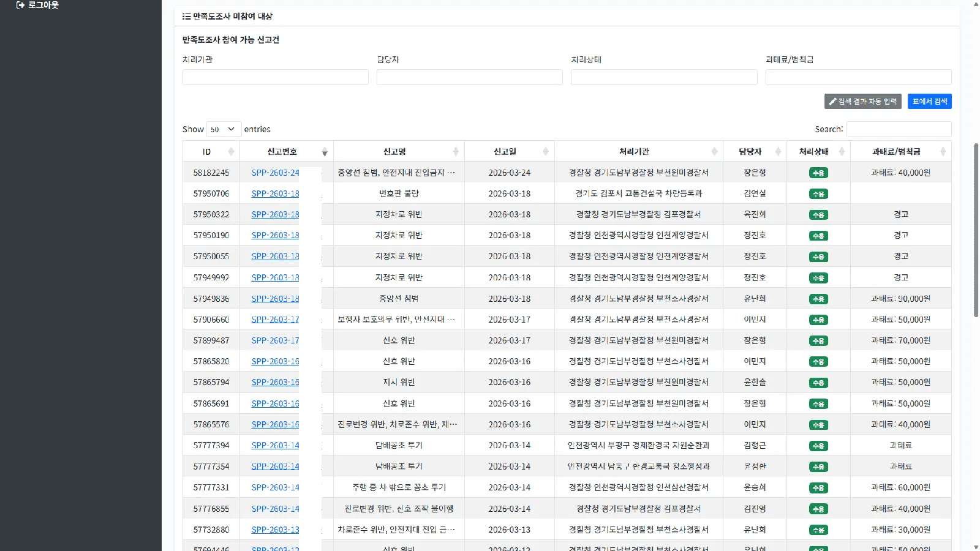Sort table by 신고일 column
The image size is (980, 551).
point(510,151)
